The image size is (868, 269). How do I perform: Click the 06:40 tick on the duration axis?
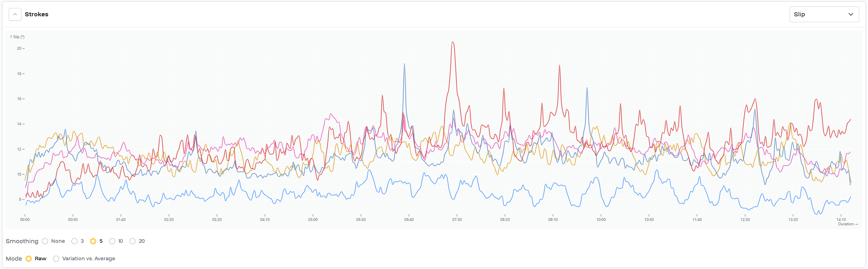coord(409,219)
